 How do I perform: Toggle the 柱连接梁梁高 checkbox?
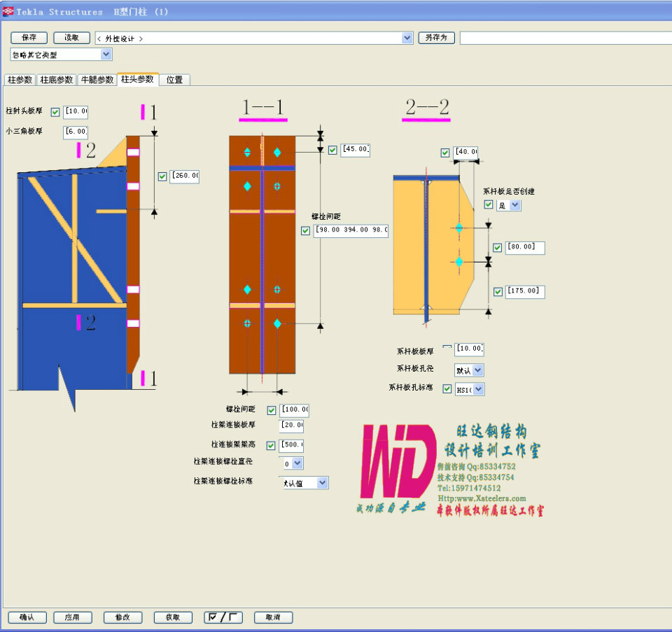[x=271, y=446]
